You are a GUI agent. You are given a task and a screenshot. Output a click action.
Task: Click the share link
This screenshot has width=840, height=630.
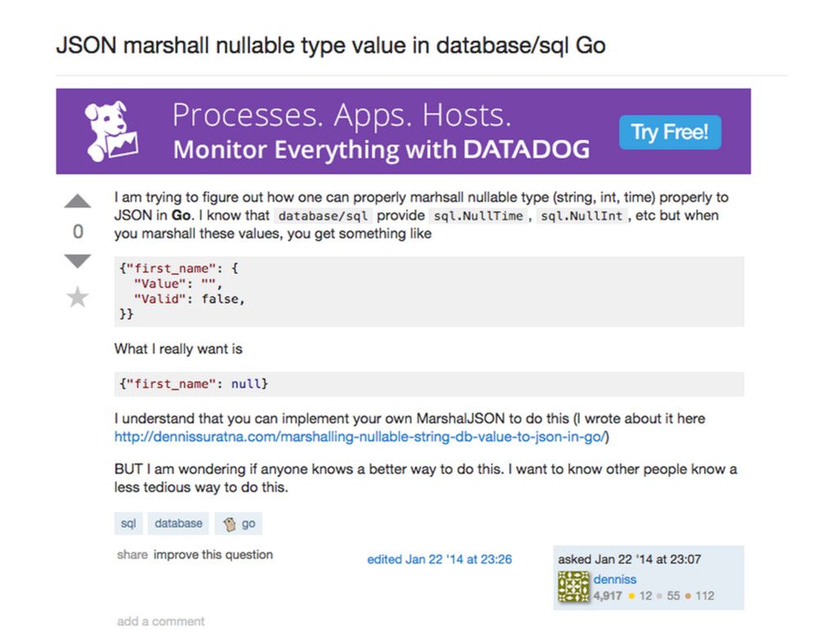point(132,555)
